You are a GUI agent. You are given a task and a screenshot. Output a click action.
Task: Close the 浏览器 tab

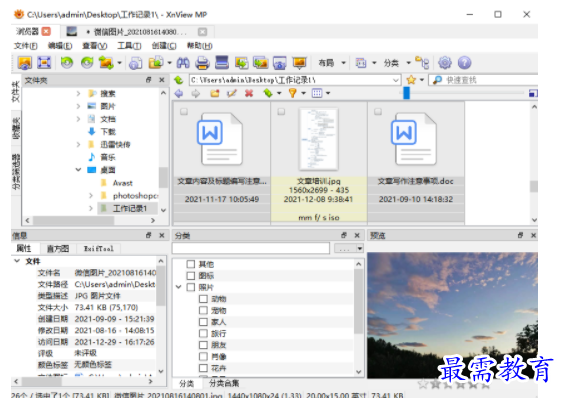(x=46, y=32)
